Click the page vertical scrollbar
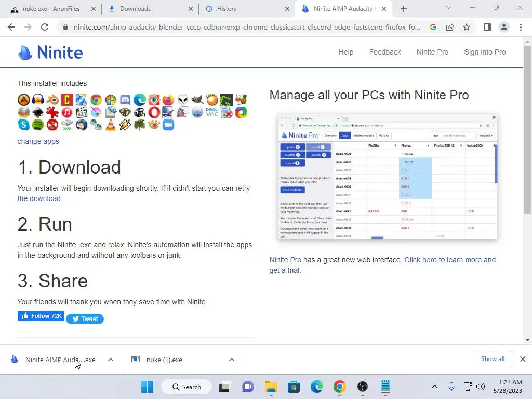 coord(527,129)
